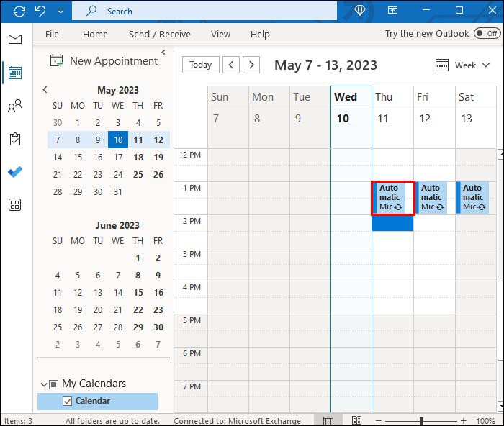The width and height of the screenshot is (504, 426).
Task: Open the Mail module icon
Action: tap(15, 39)
